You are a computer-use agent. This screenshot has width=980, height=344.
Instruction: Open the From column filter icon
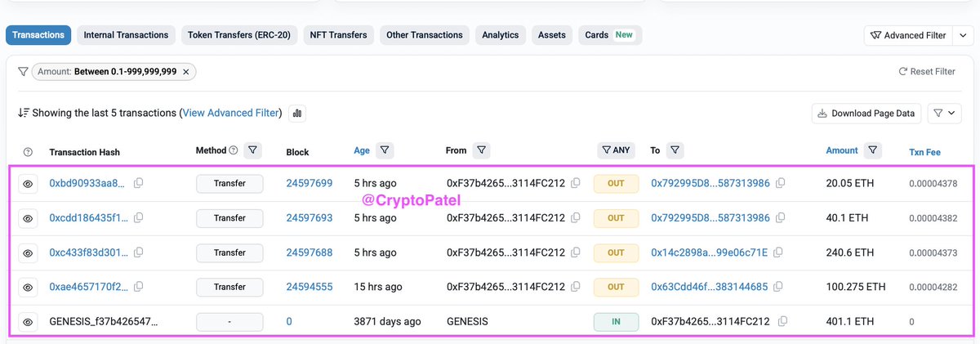click(x=482, y=150)
